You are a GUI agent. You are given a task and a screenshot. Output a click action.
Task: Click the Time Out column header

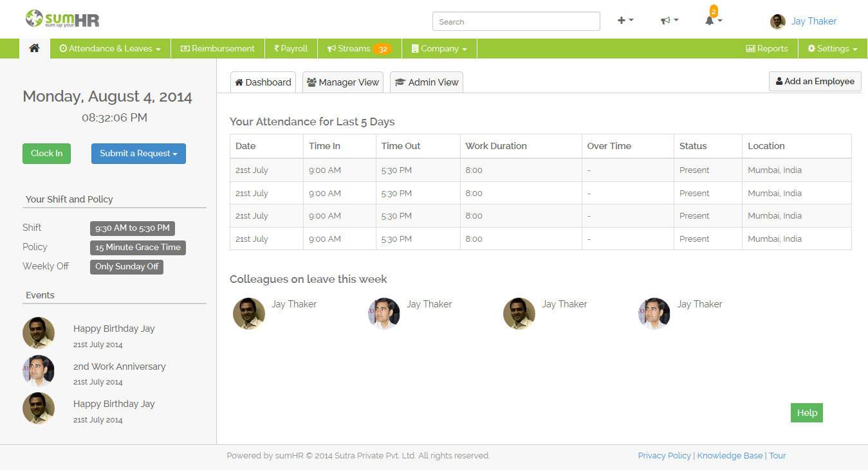pos(418,146)
